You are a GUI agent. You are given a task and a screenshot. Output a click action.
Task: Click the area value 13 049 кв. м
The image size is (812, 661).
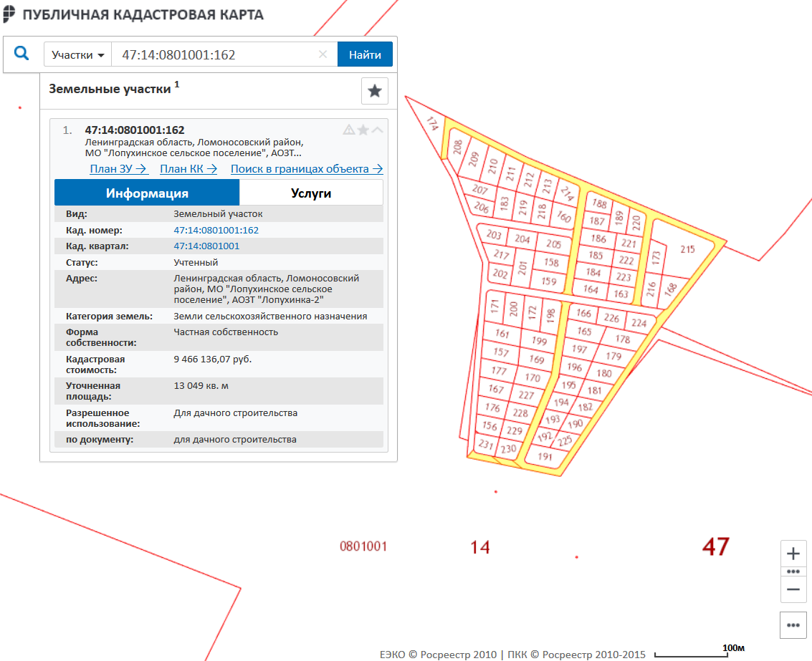[x=201, y=385]
